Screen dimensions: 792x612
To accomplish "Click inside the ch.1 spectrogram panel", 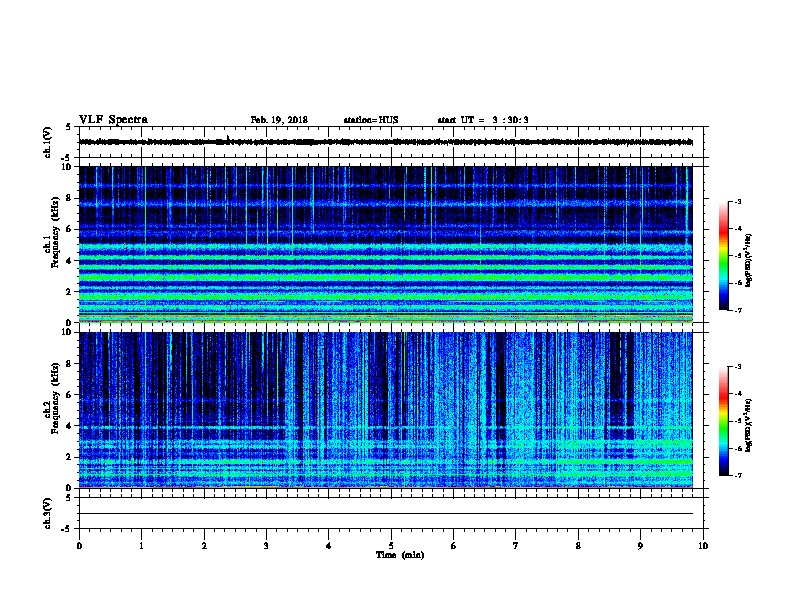I will (386, 244).
